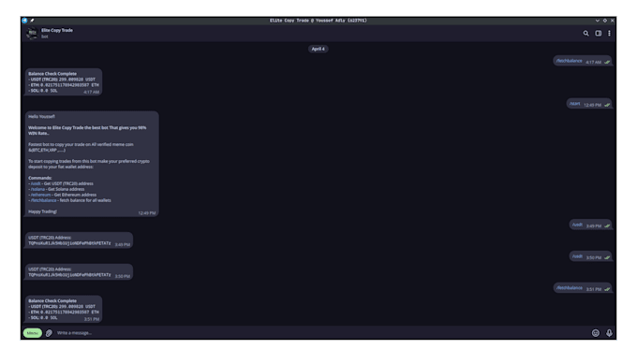This screenshot has width=637, height=364.
Task: Click the window title 'Elite Copy Trade @ Youssef Adly'
Action: [x=318, y=21]
